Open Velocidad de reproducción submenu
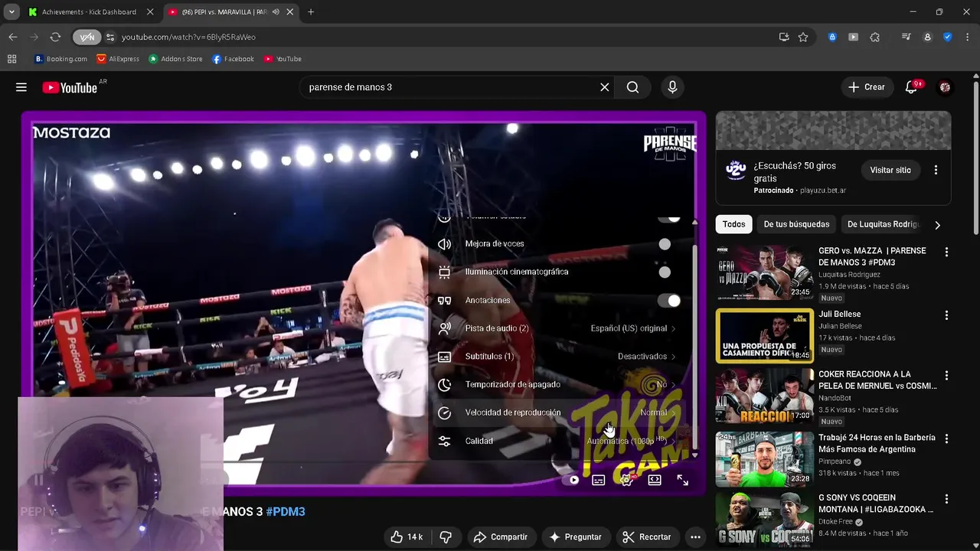The width and height of the screenshot is (980, 551). 558,412
